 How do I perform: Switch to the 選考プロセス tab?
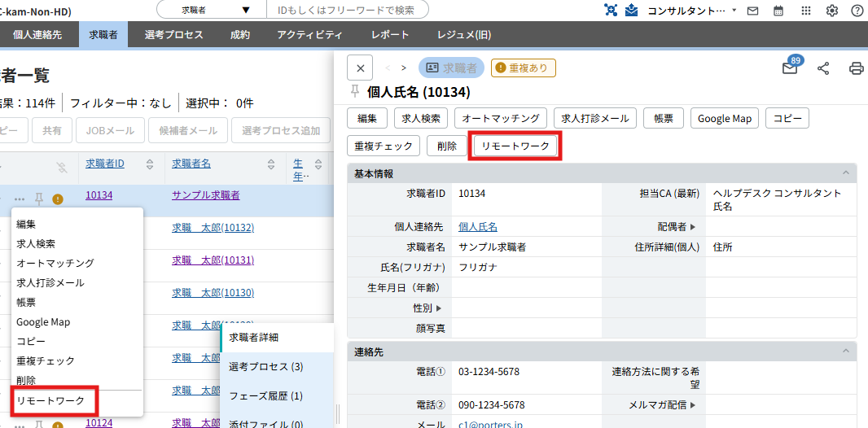pyautogui.click(x=173, y=35)
